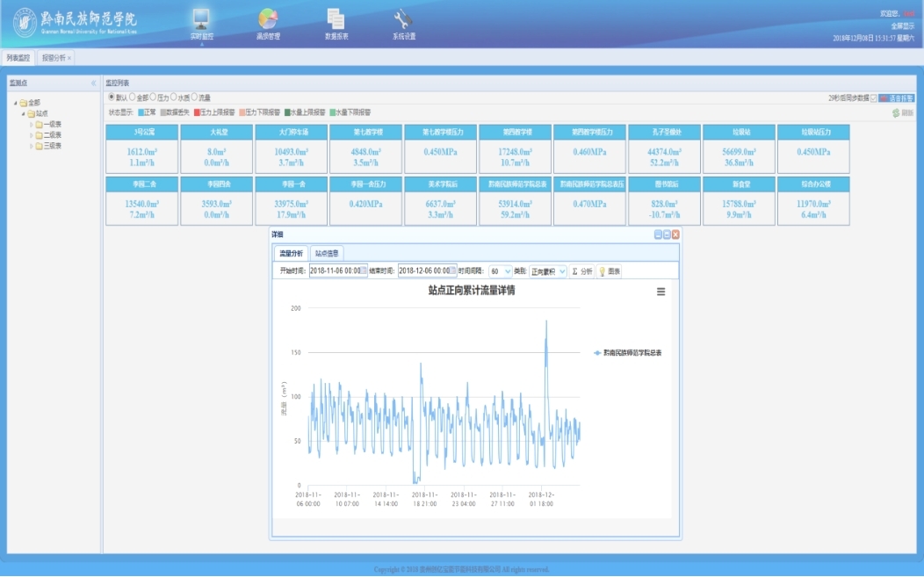Select the 水质 radio button filter
924x577 pixels.
tap(173, 97)
